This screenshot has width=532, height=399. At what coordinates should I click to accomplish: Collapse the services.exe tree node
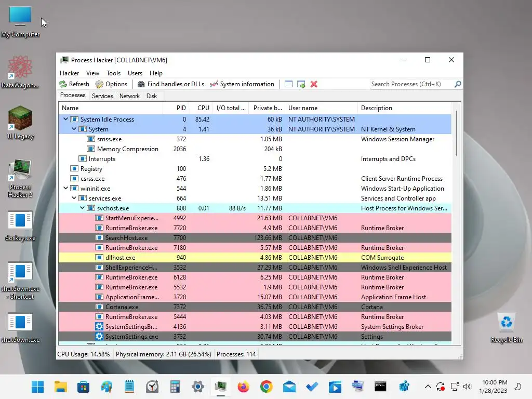pos(74,198)
